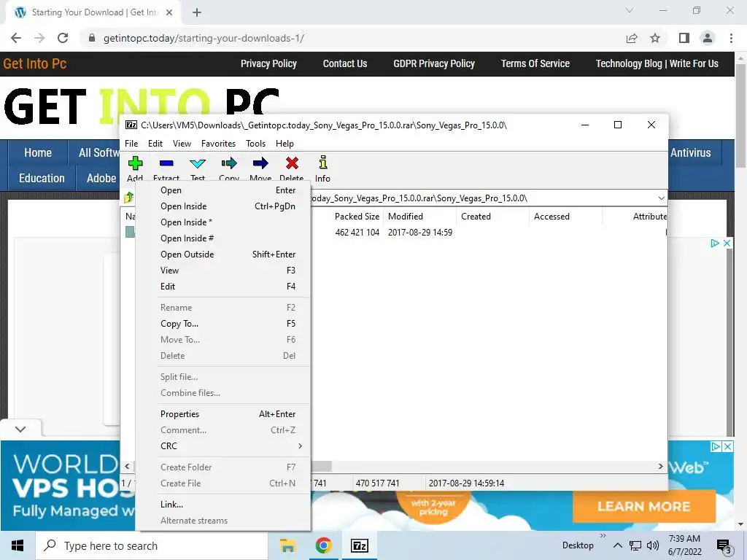
Task: Click folder icon in the file list
Action: [x=130, y=232]
